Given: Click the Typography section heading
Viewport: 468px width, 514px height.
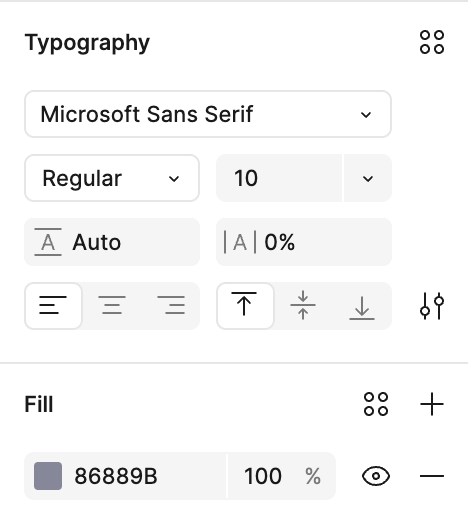Looking at the screenshot, I should point(87,43).
